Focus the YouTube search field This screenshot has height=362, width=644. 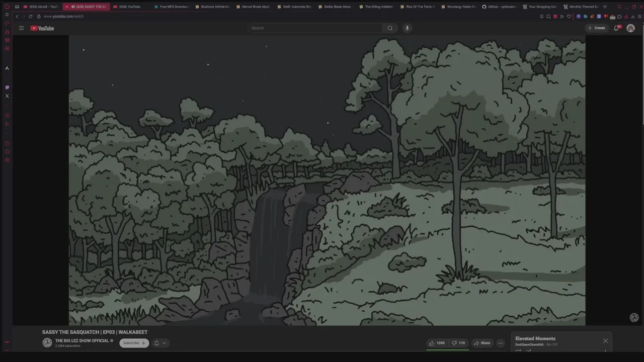pyautogui.click(x=315, y=28)
